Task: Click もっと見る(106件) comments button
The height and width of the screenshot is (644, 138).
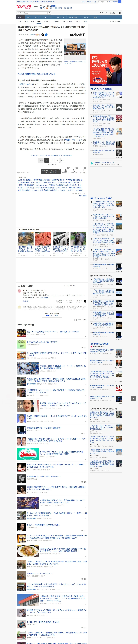Action: click(52, 314)
